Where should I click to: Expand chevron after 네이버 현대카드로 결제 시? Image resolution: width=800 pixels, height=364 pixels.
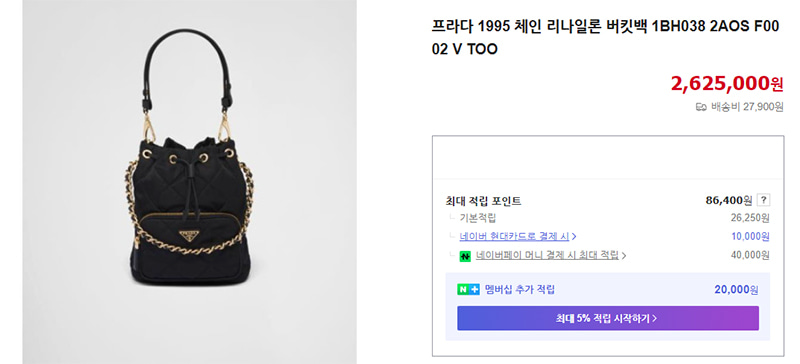(574, 236)
